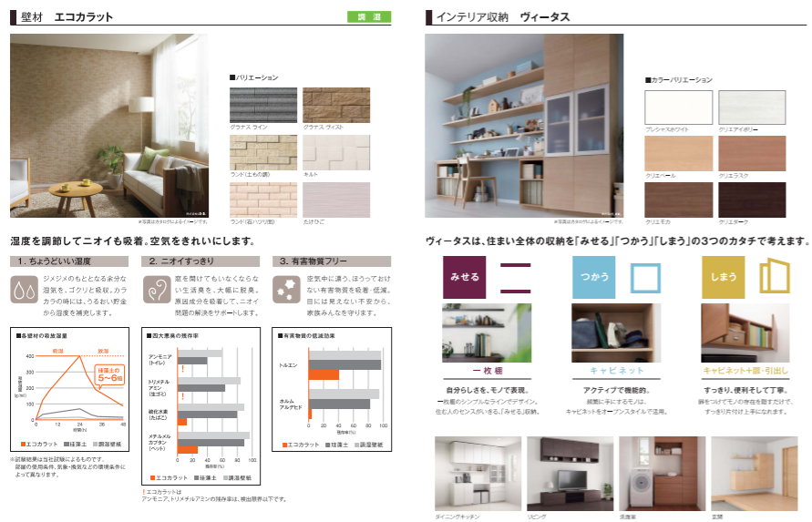Click the トルエン chart row label

point(289,365)
